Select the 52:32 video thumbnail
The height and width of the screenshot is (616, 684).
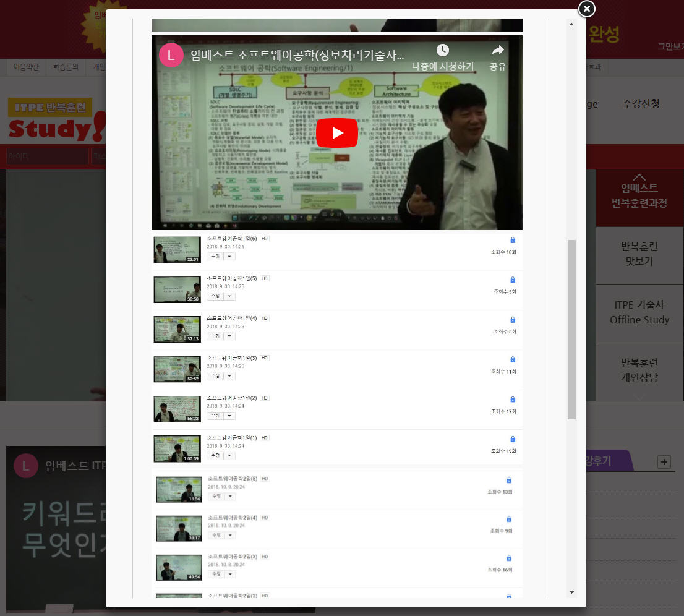pos(177,369)
